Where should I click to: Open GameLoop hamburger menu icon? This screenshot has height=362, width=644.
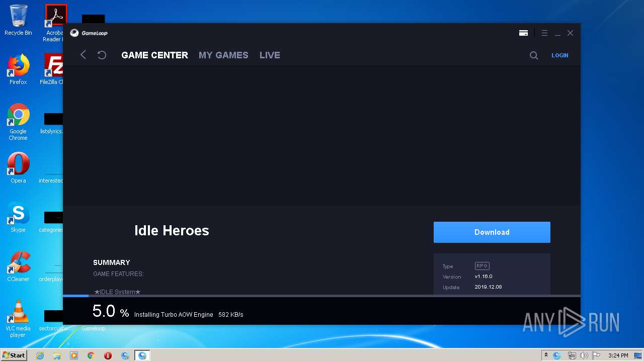[x=544, y=33]
